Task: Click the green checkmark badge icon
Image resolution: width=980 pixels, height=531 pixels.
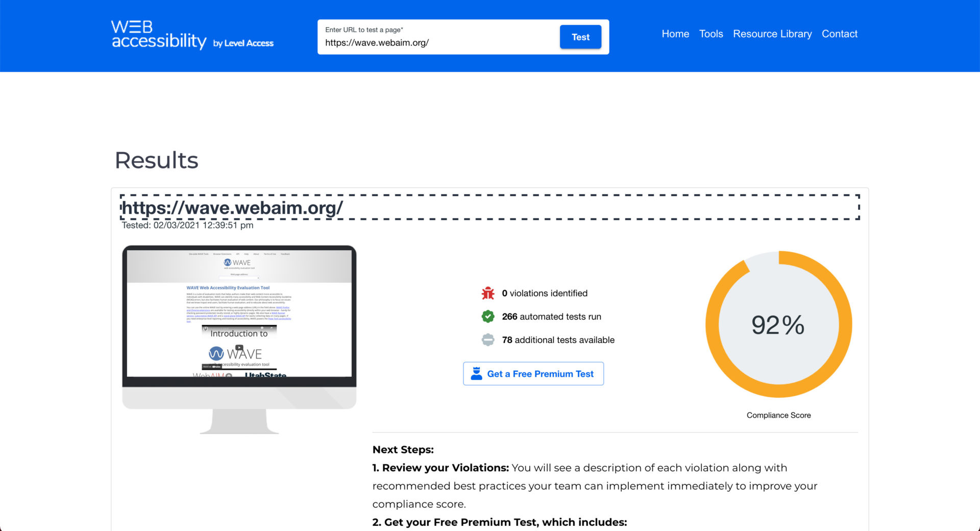Action: tap(488, 317)
